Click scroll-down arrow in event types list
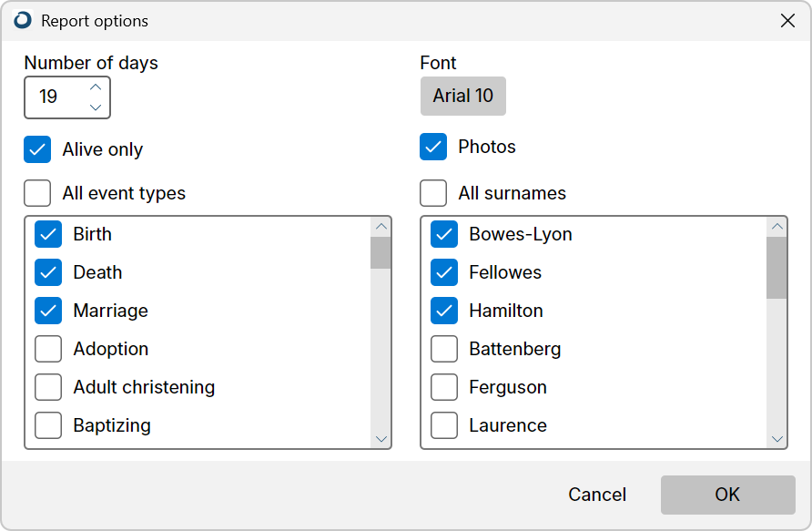The height and width of the screenshot is (531, 812). click(381, 439)
